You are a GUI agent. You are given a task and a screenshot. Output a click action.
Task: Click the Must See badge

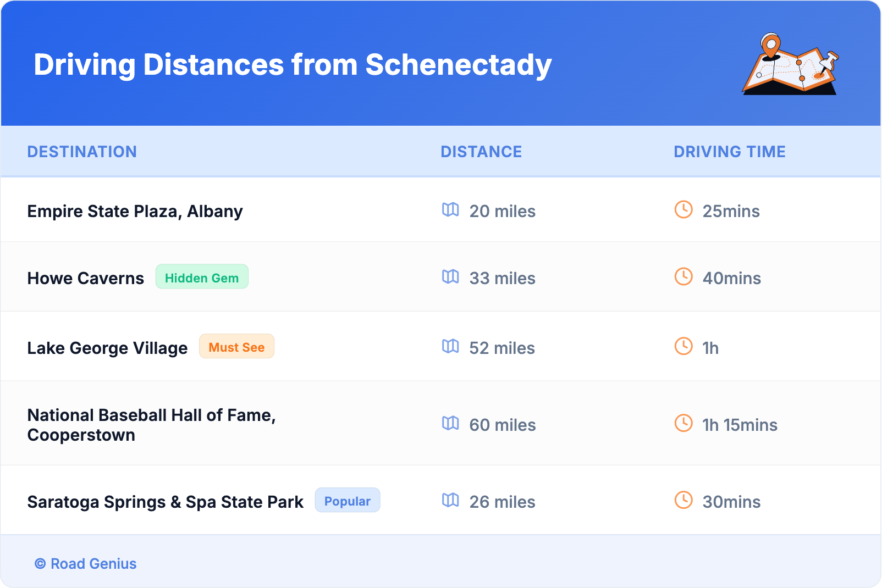(x=236, y=347)
